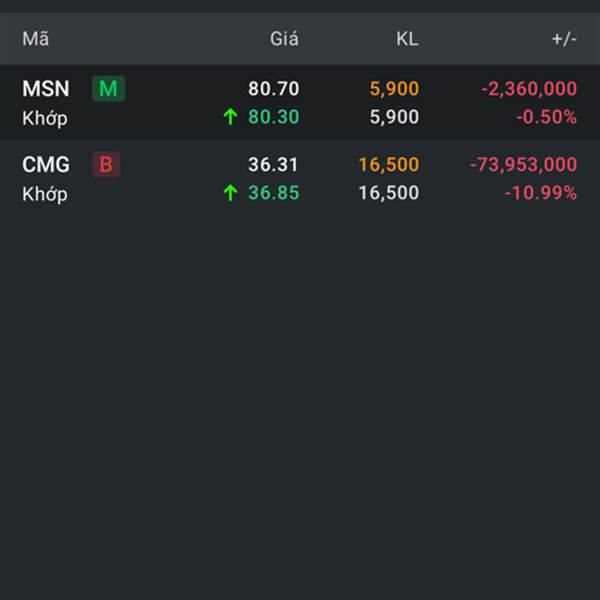The width and height of the screenshot is (600, 600).
Task: Click the orange MSN volume 5,900
Action: tap(394, 89)
